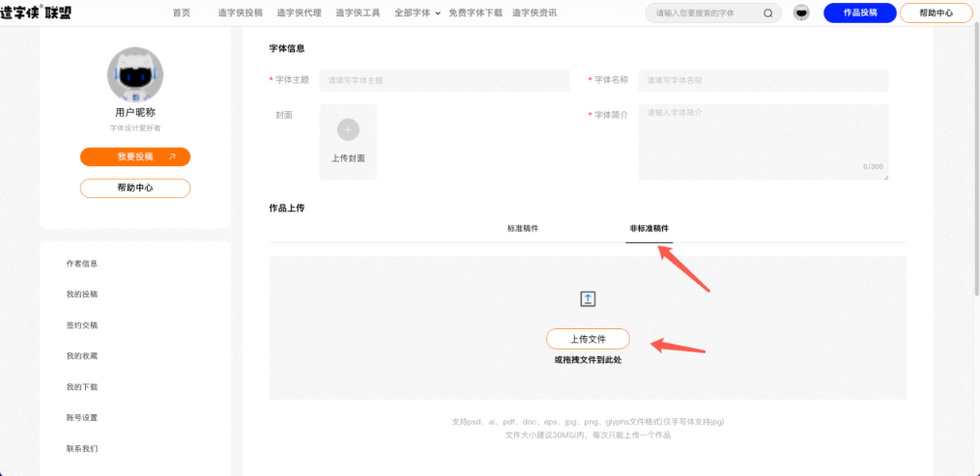
Task: Select the 非标准稿件 tab
Action: pos(649,229)
